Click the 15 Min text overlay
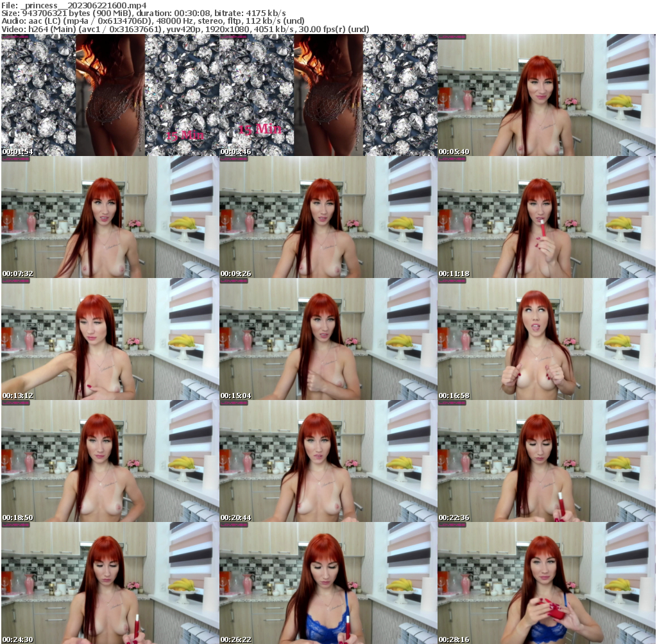This screenshot has width=657, height=644. pyautogui.click(x=259, y=128)
